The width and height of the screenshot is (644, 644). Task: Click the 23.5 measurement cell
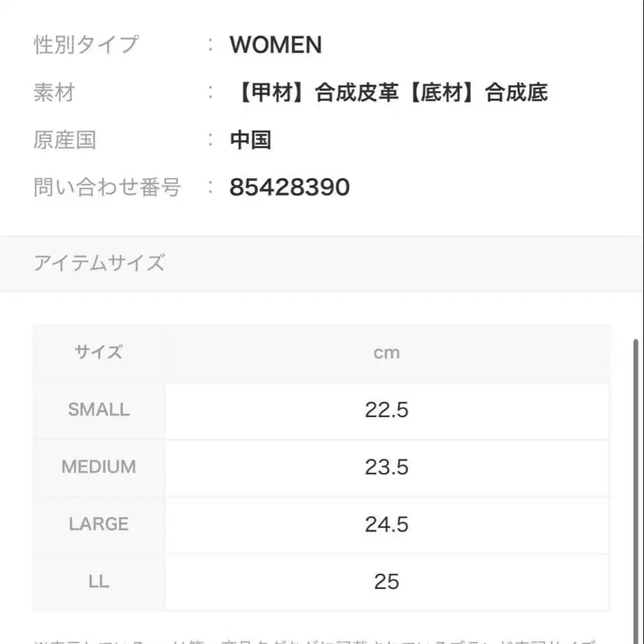click(386, 467)
